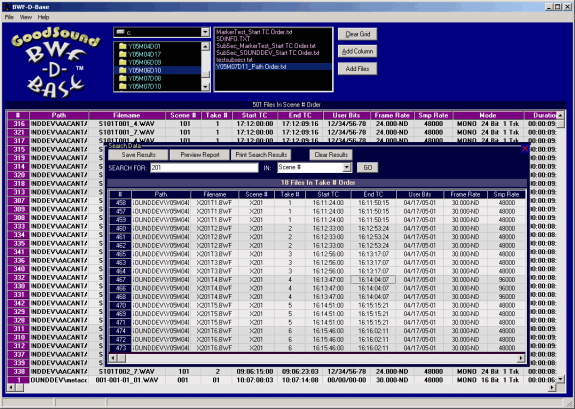Click main grid User Bits column header
The height and width of the screenshot is (409, 575).
346,115
